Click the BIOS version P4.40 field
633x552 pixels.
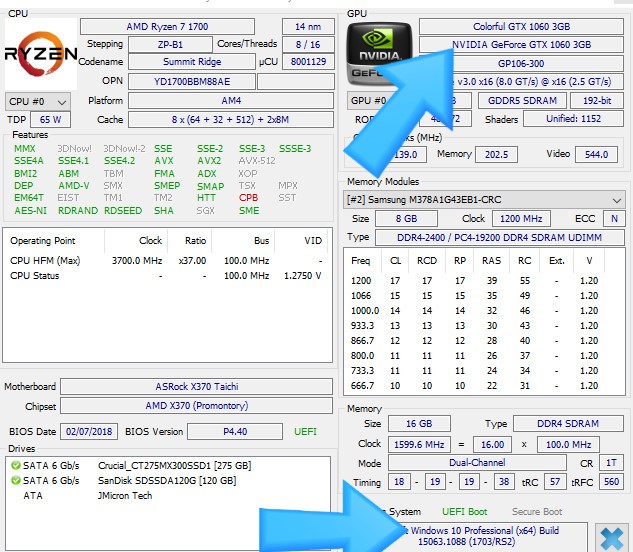[235, 432]
